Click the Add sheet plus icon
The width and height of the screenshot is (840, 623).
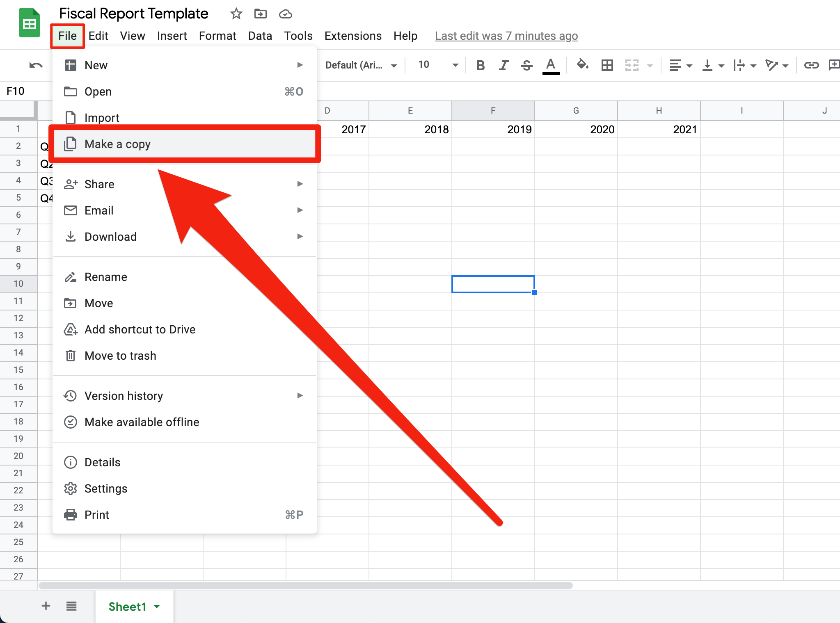46,606
